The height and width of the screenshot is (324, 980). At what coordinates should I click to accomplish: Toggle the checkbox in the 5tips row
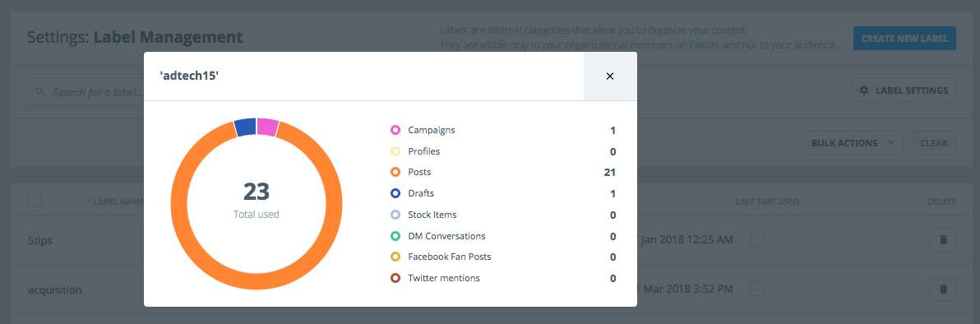pyautogui.click(x=757, y=239)
